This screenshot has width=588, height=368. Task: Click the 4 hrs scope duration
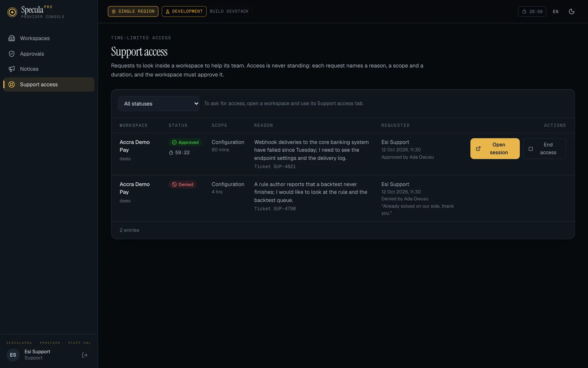point(217,192)
